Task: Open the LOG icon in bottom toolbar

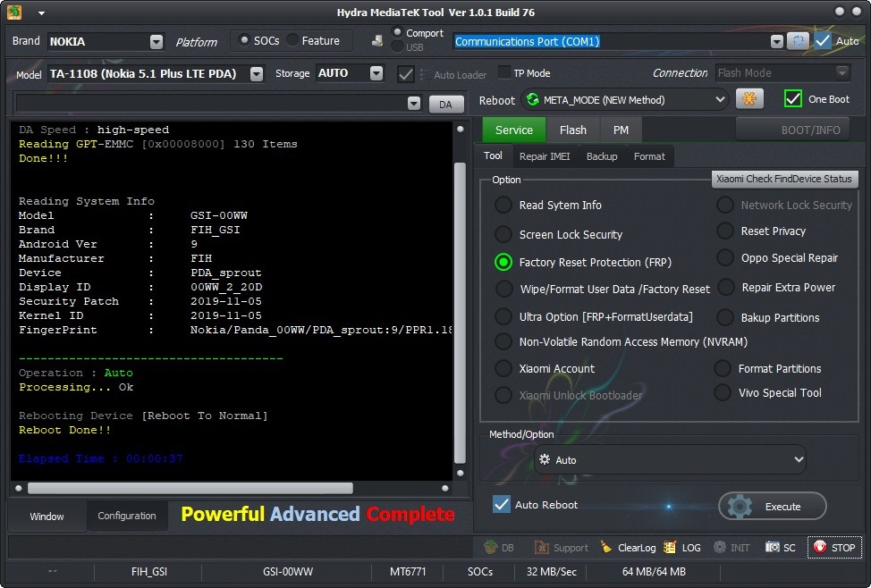Action: [670, 548]
